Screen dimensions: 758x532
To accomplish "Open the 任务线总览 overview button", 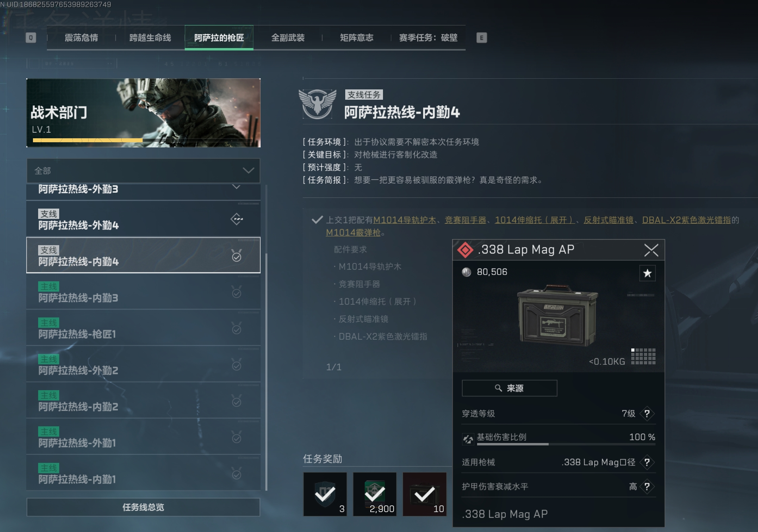I will [143, 507].
